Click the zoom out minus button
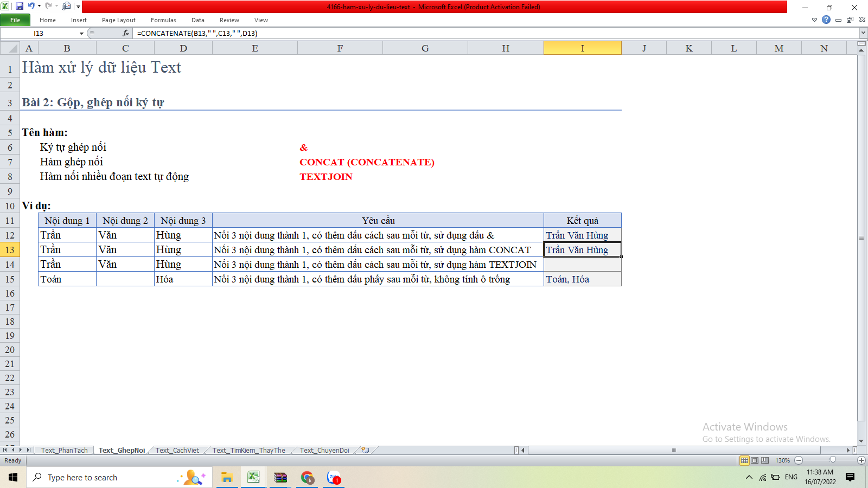 (x=799, y=460)
